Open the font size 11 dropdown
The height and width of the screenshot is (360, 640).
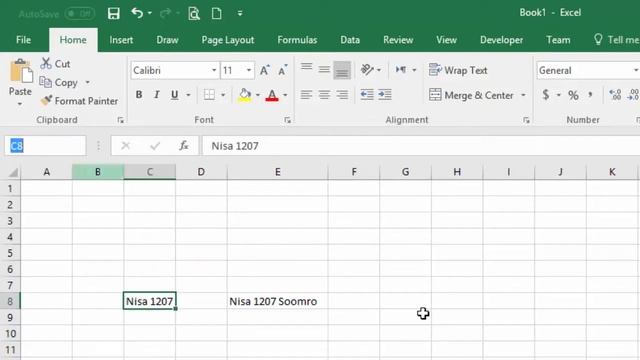(249, 70)
